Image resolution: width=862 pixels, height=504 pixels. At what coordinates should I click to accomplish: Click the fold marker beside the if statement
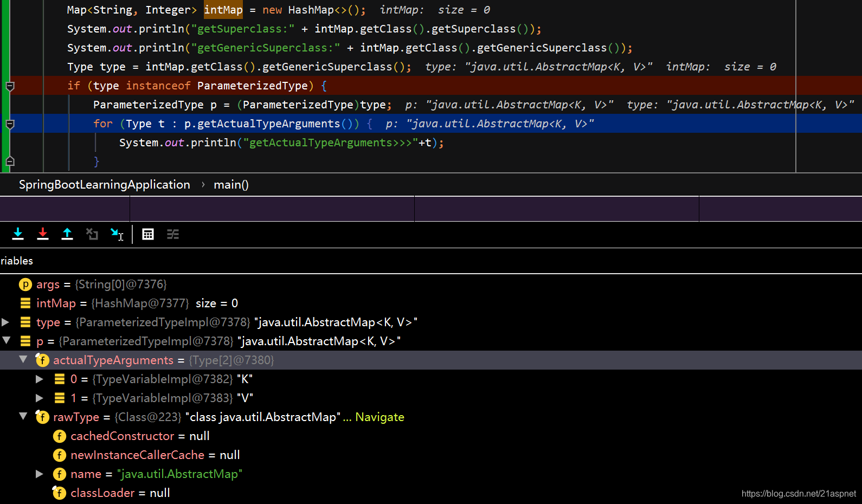(x=10, y=86)
